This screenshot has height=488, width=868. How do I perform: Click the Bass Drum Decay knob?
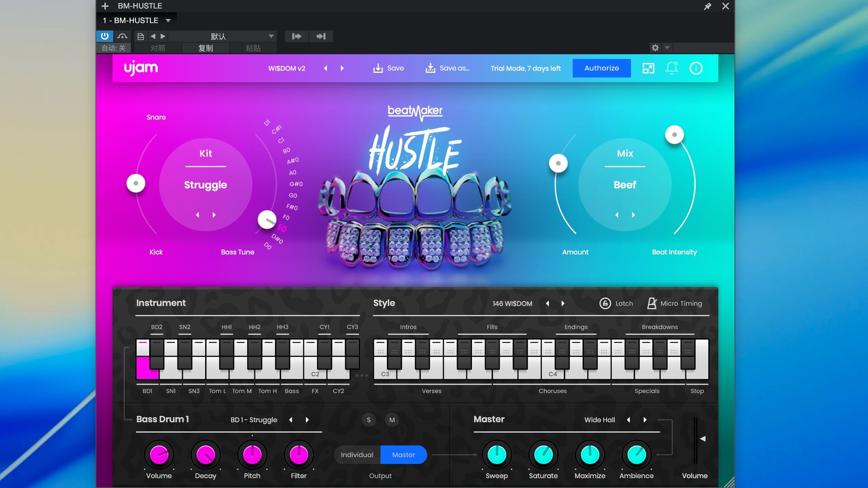[x=206, y=455]
